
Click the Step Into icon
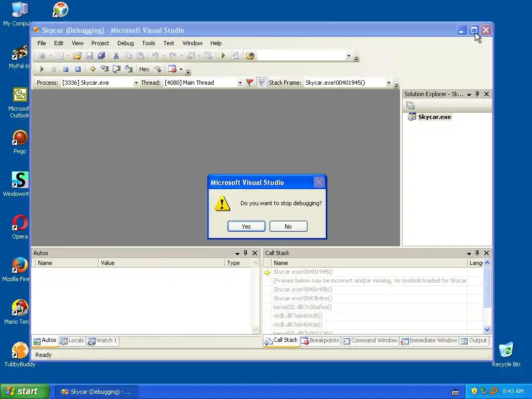(104, 69)
